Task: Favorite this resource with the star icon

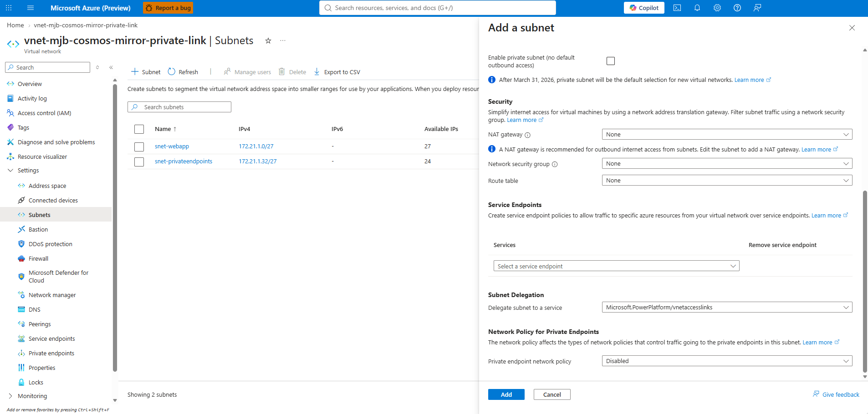Action: pos(268,40)
